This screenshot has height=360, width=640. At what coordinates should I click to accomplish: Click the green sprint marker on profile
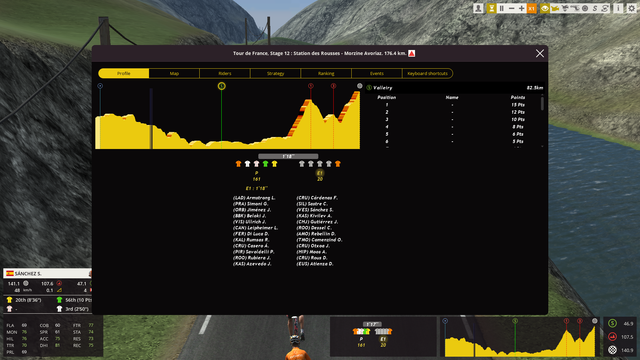[x=222, y=86]
